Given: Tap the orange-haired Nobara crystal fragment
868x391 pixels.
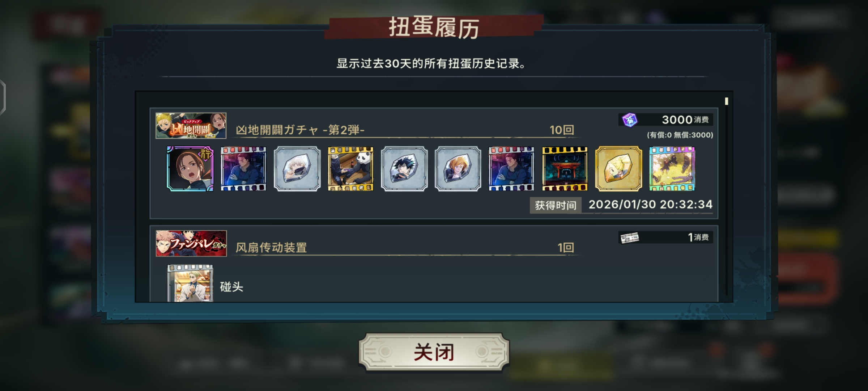Looking at the screenshot, I should coord(458,169).
